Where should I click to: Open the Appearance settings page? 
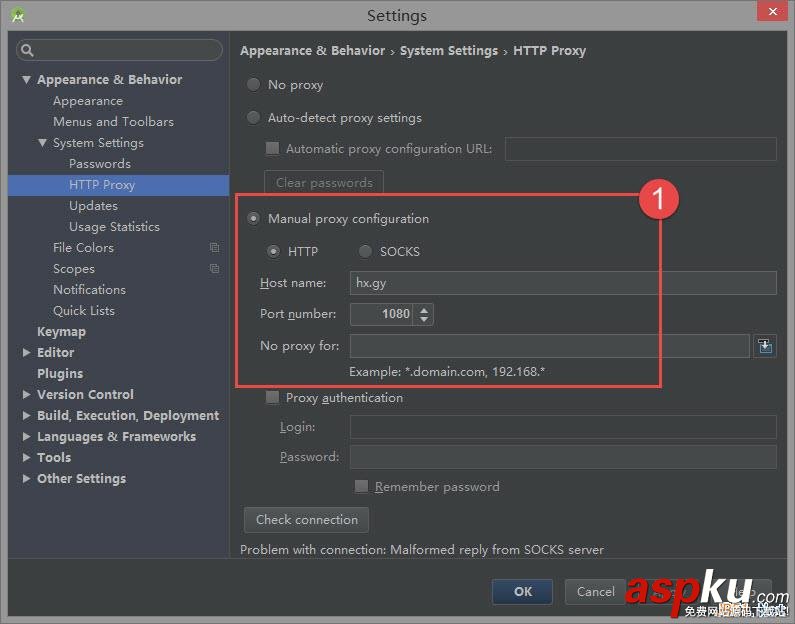point(88,101)
